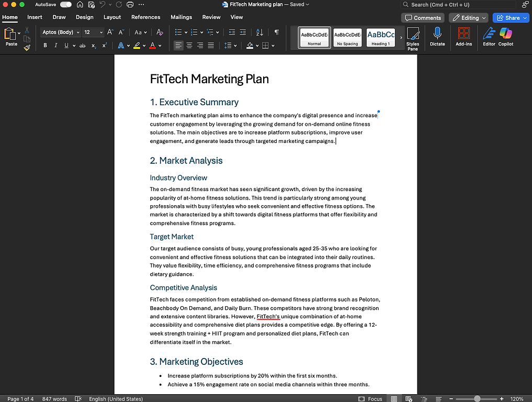532x402 pixels.
Task: Toggle italic formatting
Action: tap(55, 45)
